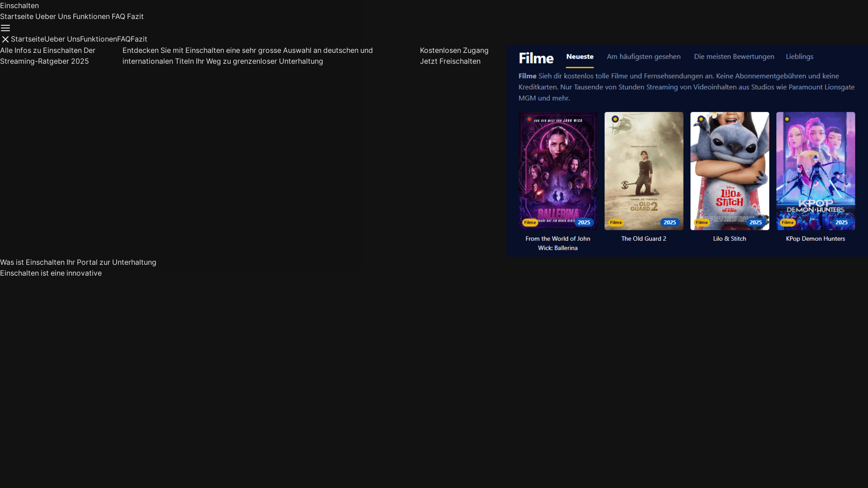Image resolution: width=868 pixels, height=488 pixels.
Task: Close the mobile menu with the X icon
Action: [x=5, y=39]
